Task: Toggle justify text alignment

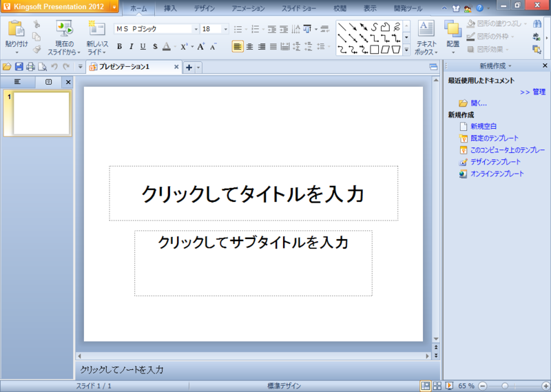Action: (x=273, y=46)
